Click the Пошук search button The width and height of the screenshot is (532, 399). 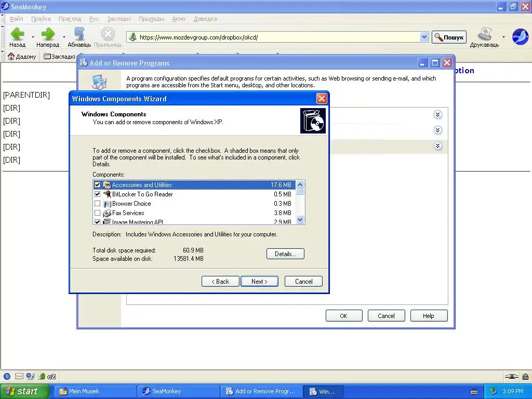449,37
